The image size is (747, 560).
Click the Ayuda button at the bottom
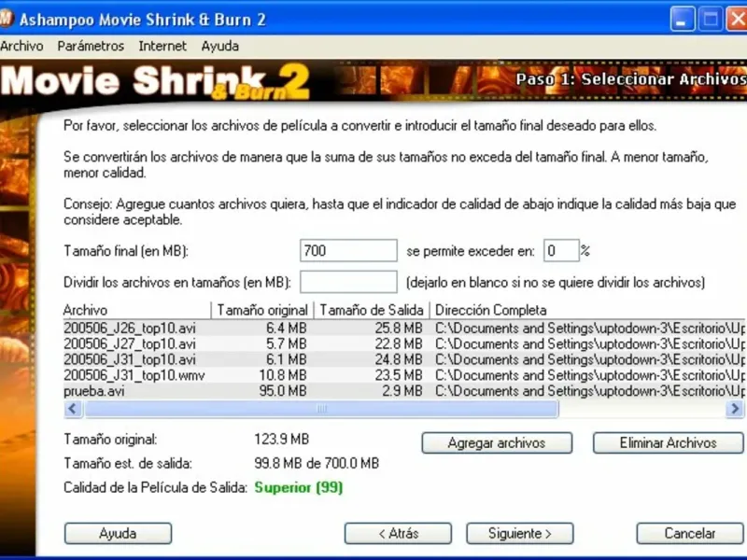click(118, 533)
